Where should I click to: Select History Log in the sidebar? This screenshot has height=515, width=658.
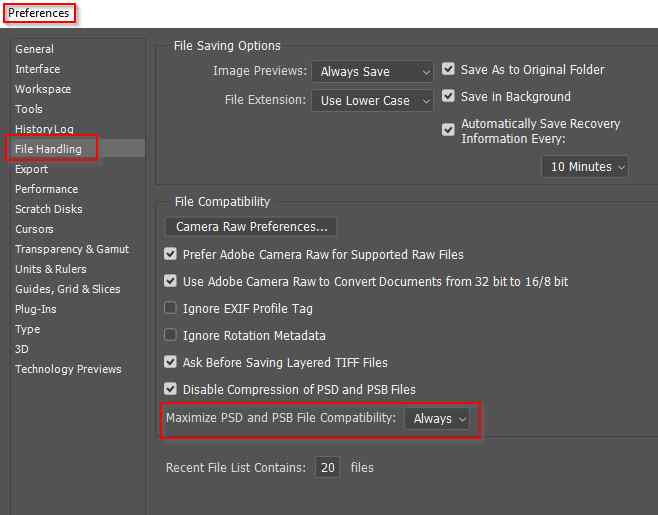[44, 129]
